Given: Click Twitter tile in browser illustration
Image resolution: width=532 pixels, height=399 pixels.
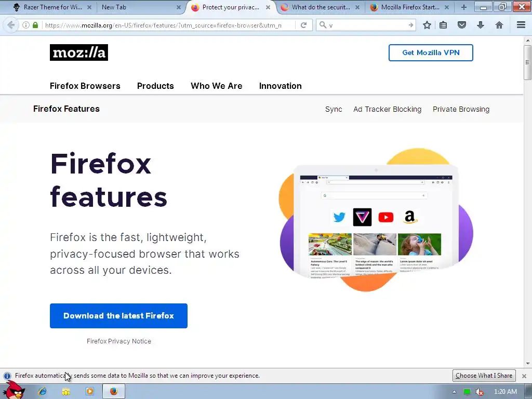Looking at the screenshot, I should (339, 217).
